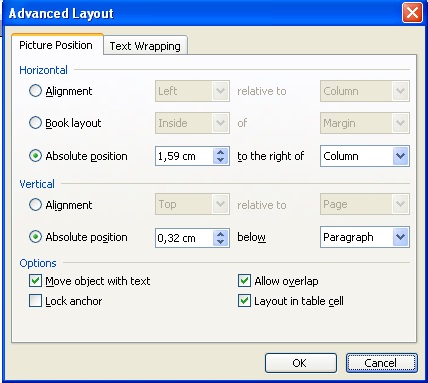This screenshot has height=383, width=428.
Task: Decrease vertical absolute position with down spinner
Action: tap(220, 242)
